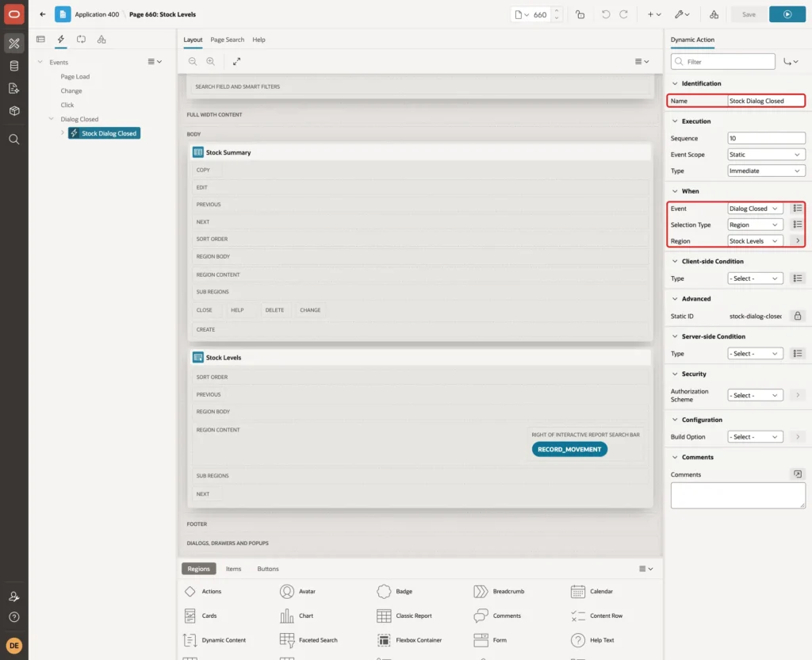Open the layout menu hamburger
Viewport: 812px width, 660px height.
click(642, 61)
